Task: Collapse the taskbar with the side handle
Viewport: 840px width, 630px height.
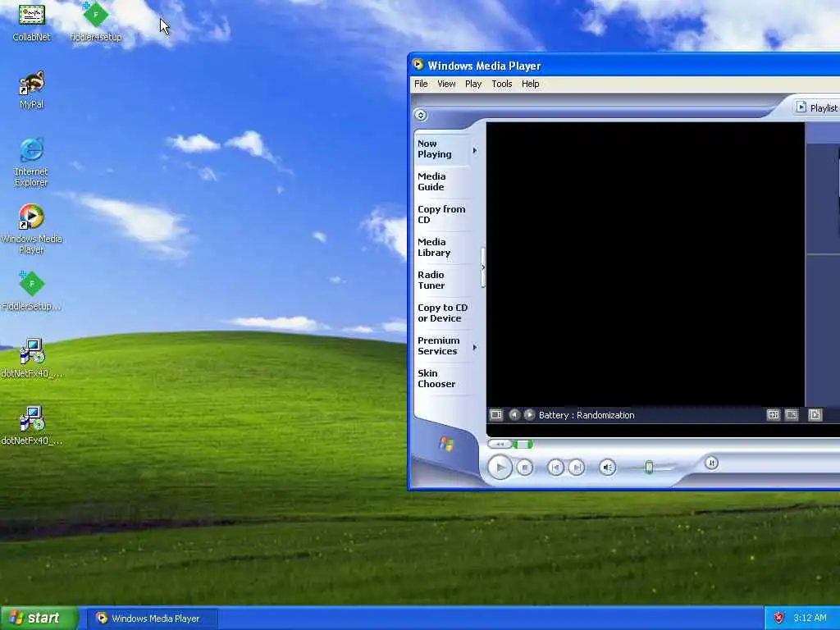Action: click(x=482, y=267)
